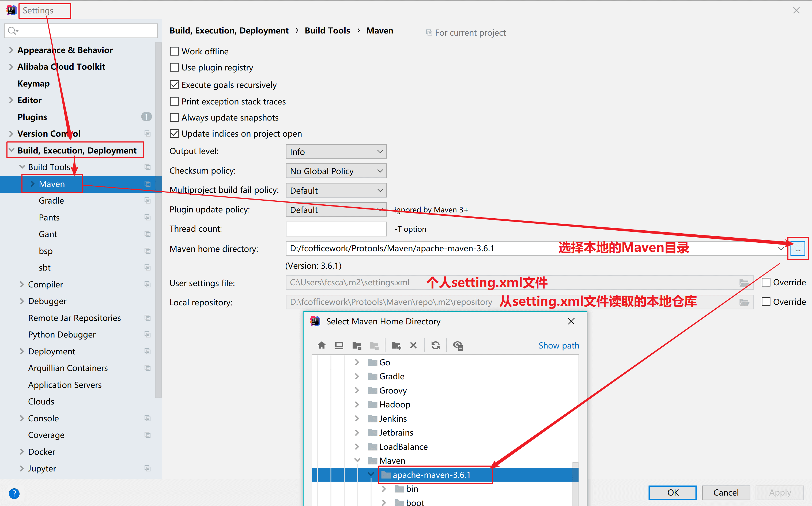This screenshot has width=812, height=506.
Task: Expand the Hadoop folder in tree
Action: tap(357, 404)
